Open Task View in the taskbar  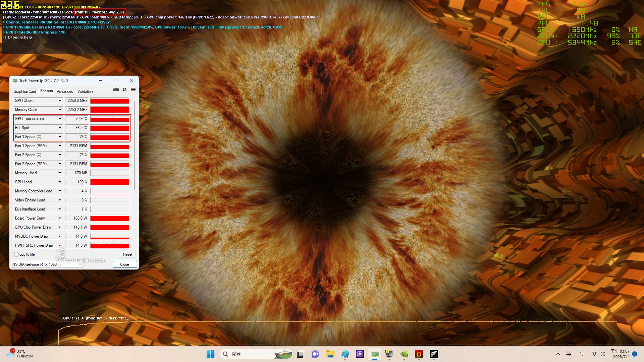tap(301, 354)
